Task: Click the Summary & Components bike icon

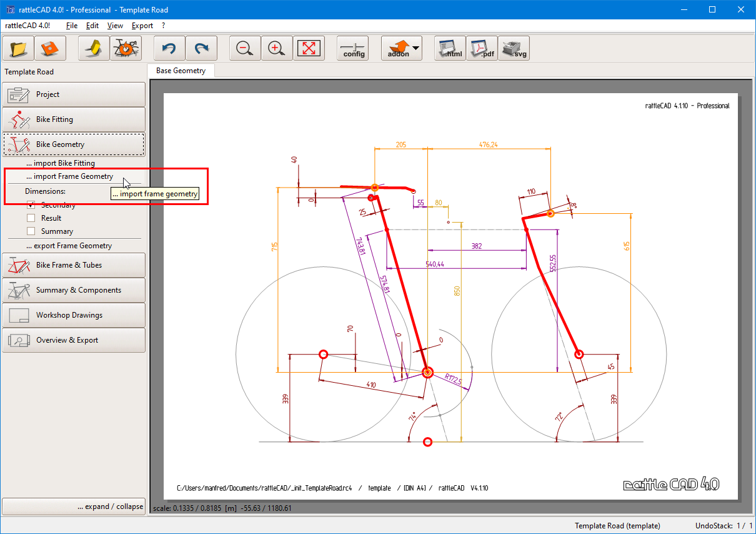Action: point(19,290)
